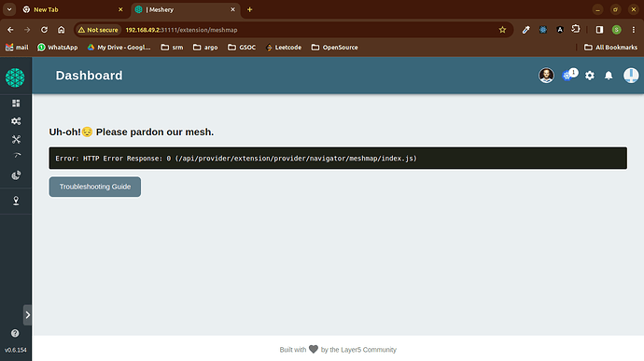
Task: Open browser tab search dropdown arrow
Action: [9, 9]
